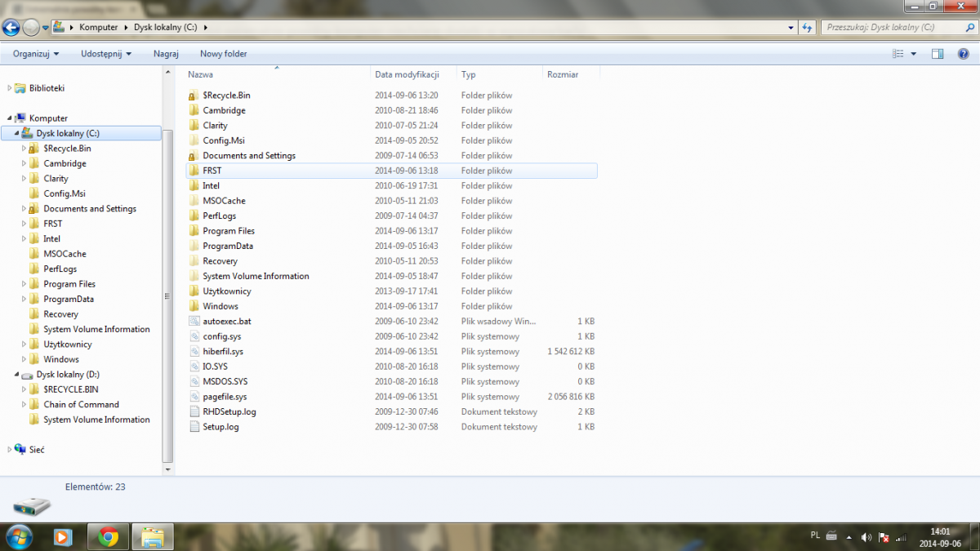
Task: Click the Biblioteki libraries icon in tree
Action: pos(20,88)
